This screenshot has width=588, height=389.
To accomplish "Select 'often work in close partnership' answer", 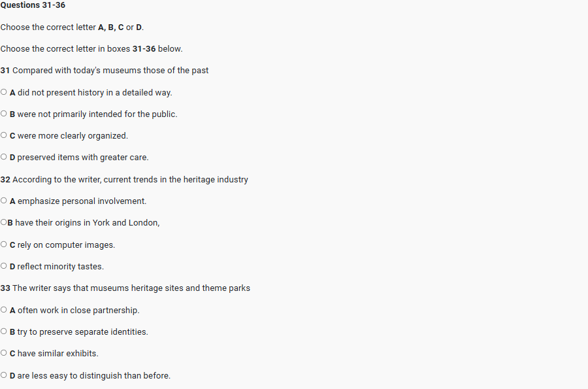I will click(4, 310).
